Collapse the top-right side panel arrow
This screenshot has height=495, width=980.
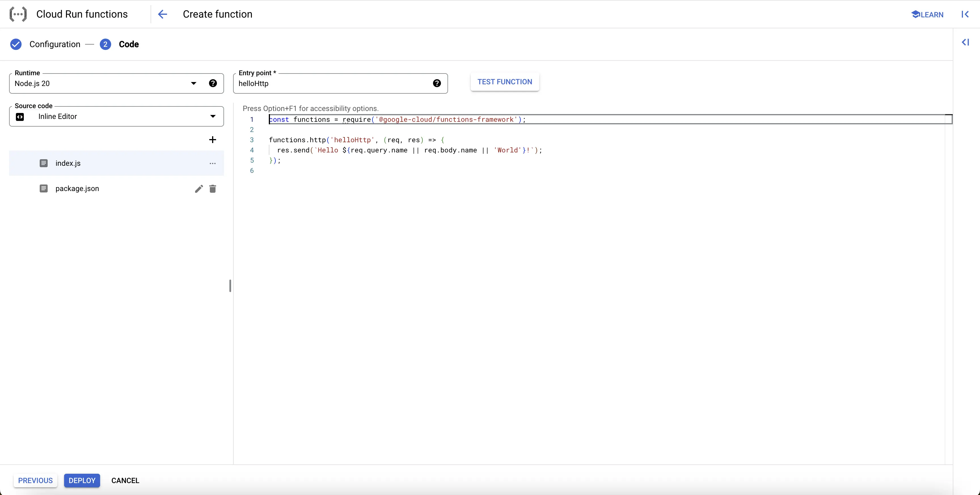click(x=965, y=14)
